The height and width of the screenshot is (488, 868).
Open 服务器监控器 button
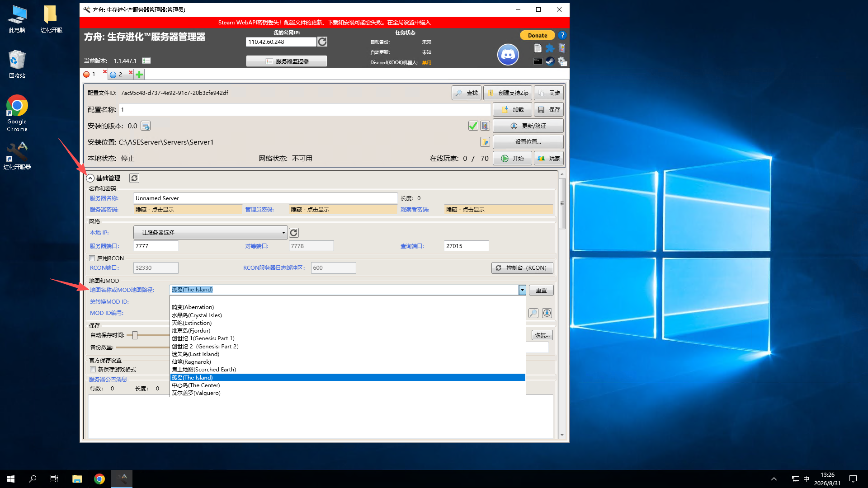click(287, 61)
